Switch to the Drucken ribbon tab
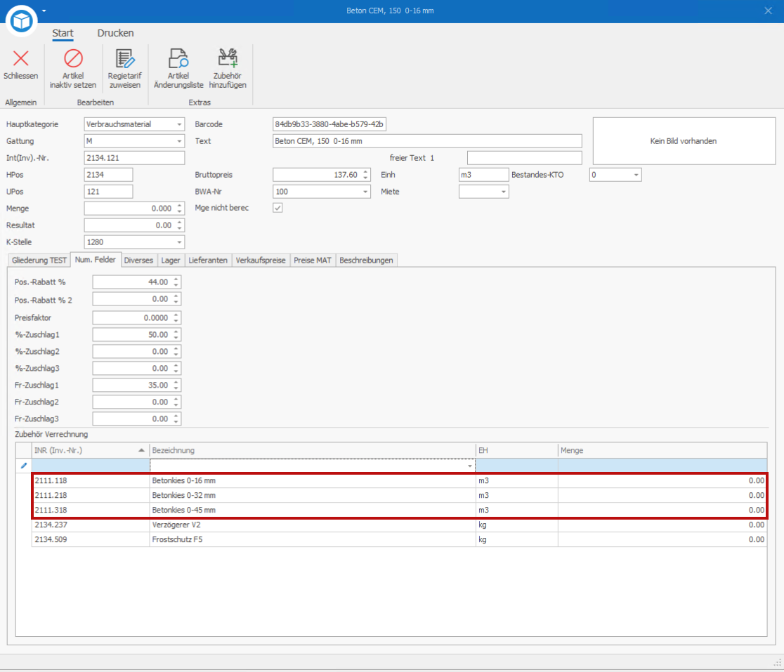The height and width of the screenshot is (672, 784). [x=115, y=33]
